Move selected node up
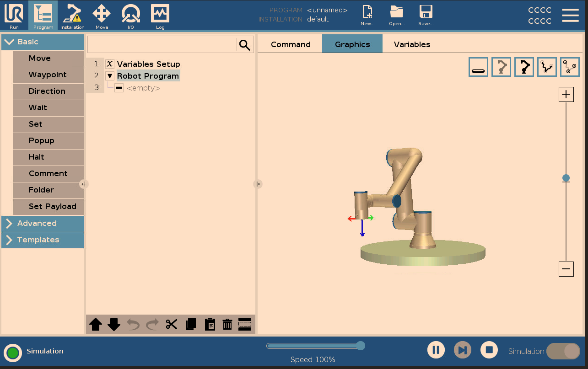This screenshot has width=588, height=369. tap(96, 325)
